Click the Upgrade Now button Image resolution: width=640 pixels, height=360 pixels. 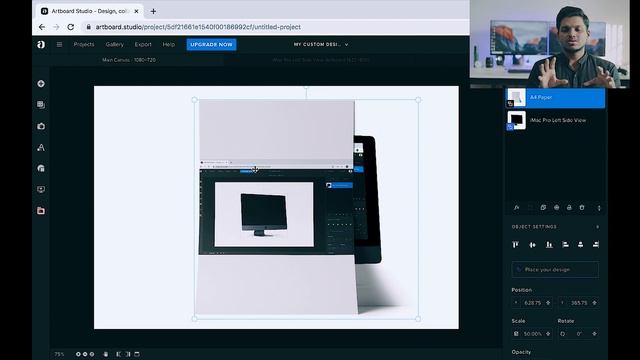[211, 44]
